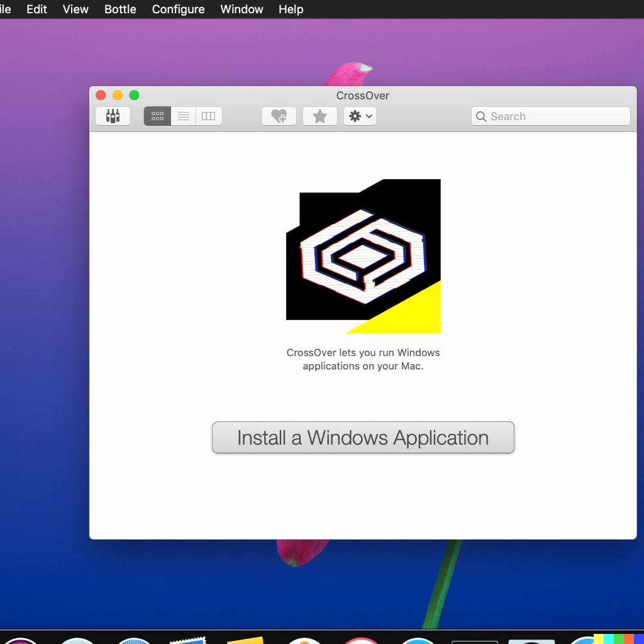Open the Edit menu
This screenshot has height=644, width=644.
[x=36, y=9]
